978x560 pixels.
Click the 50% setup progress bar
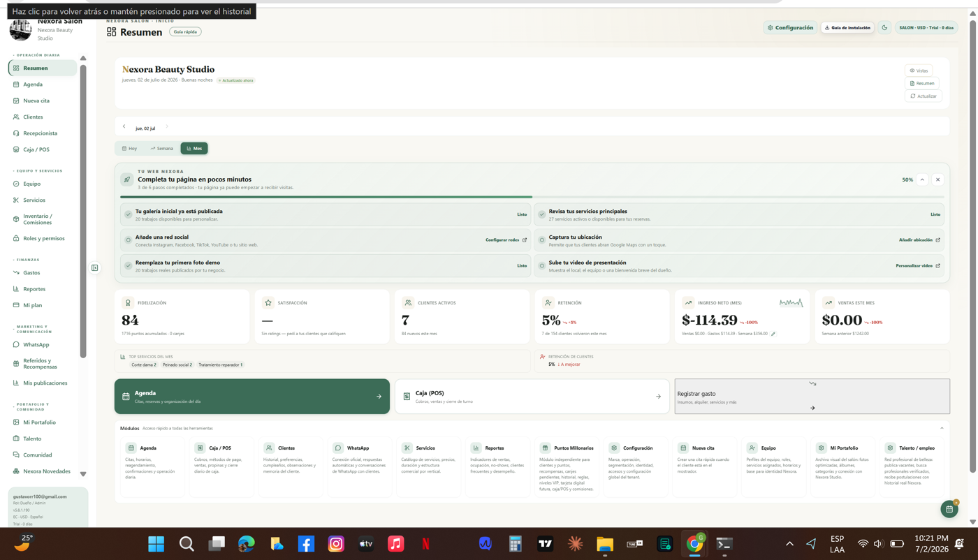click(x=532, y=197)
